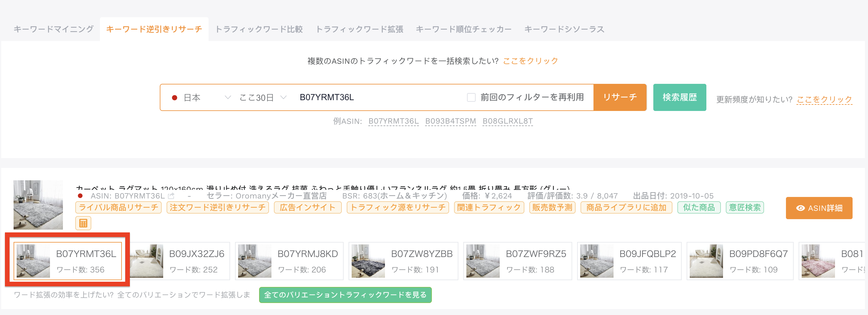This screenshot has height=315, width=868.
Task: Click the 販売数予測 tag
Action: (x=552, y=207)
